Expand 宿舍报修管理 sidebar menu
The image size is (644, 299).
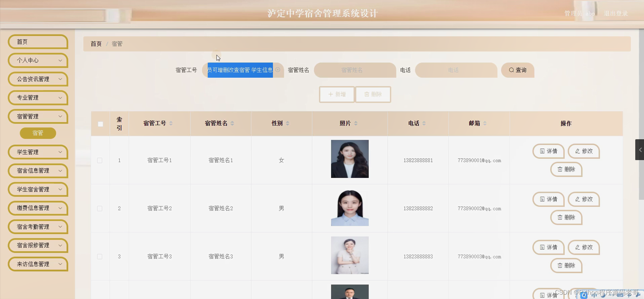pos(38,246)
